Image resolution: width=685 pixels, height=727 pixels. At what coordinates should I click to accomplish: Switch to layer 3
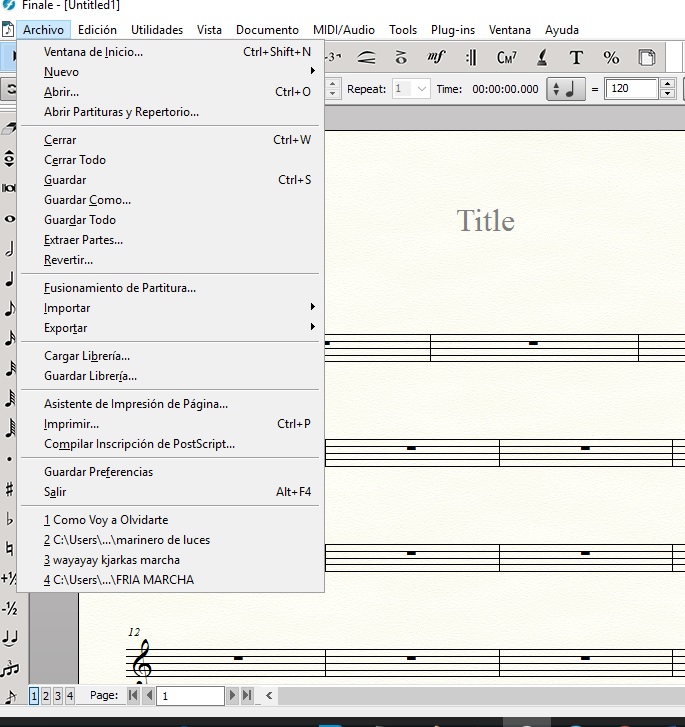(58, 695)
